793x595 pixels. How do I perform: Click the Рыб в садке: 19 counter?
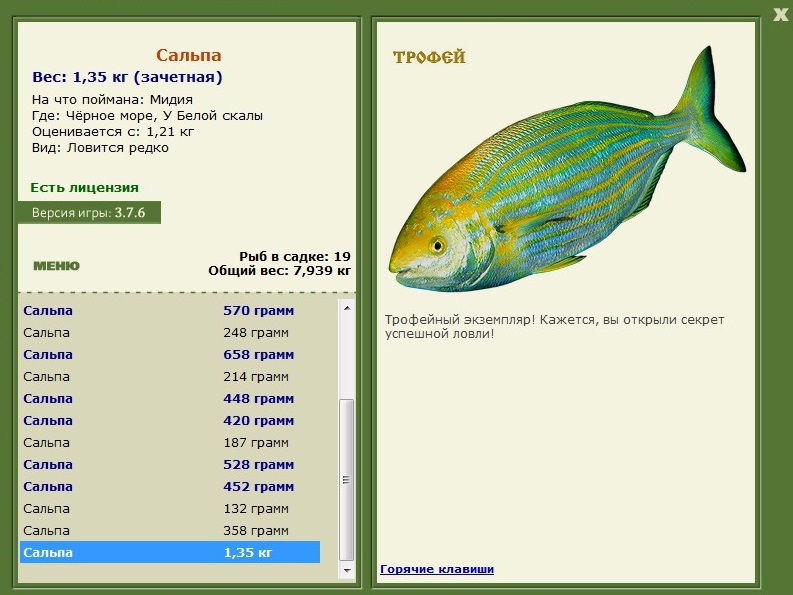295,257
